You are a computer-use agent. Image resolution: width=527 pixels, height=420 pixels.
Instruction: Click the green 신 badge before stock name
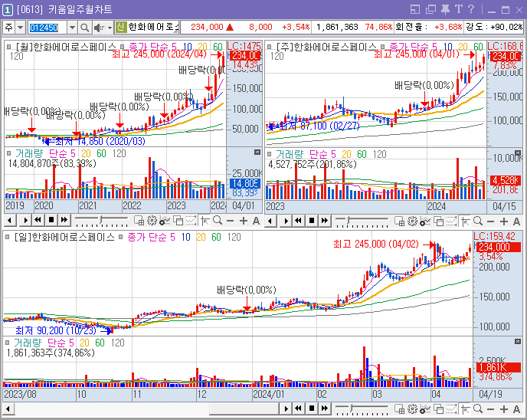120,27
